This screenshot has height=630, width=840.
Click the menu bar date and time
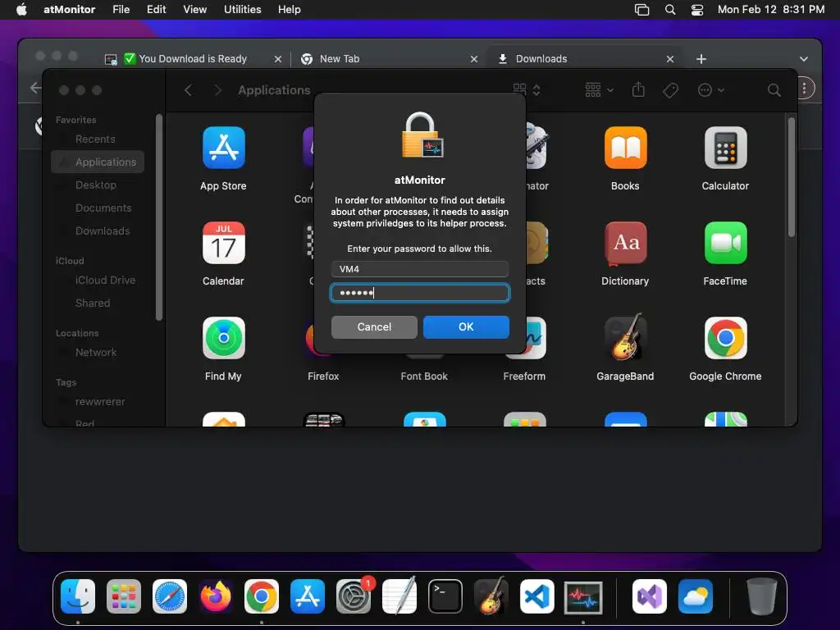771,10
